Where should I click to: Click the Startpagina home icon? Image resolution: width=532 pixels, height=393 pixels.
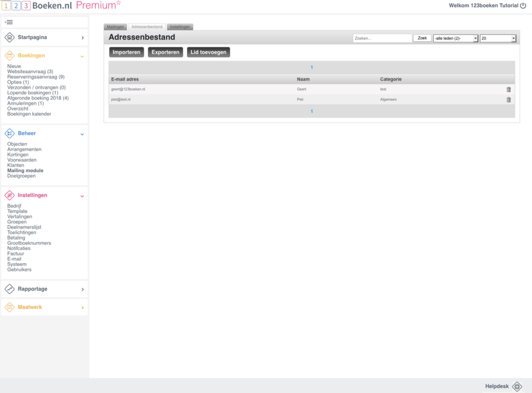(x=9, y=37)
